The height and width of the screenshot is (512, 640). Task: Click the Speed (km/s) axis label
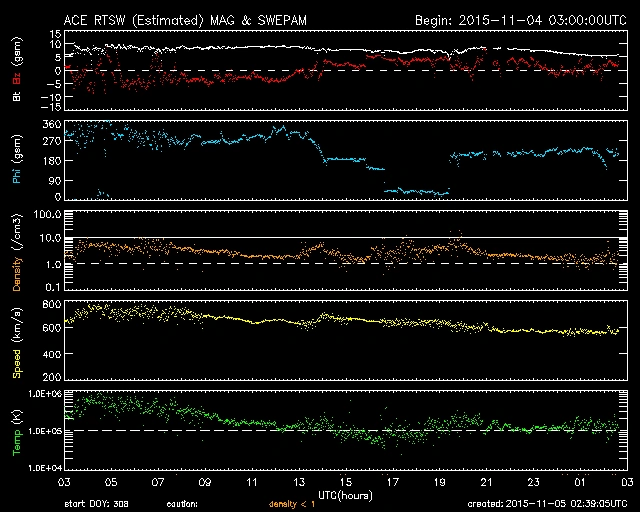(x=17, y=340)
